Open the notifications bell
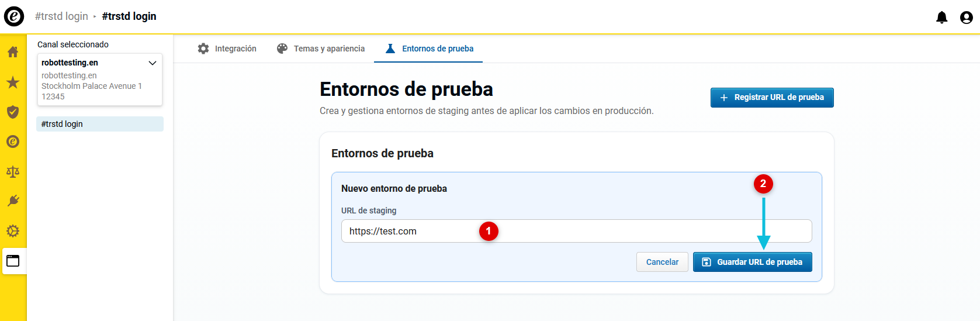 [x=941, y=18]
